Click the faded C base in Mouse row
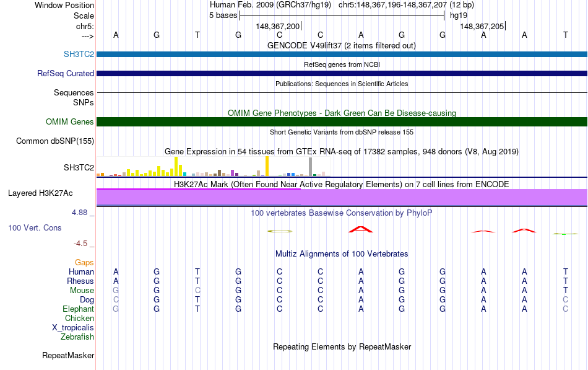The height and width of the screenshot is (370, 588). [197, 291]
